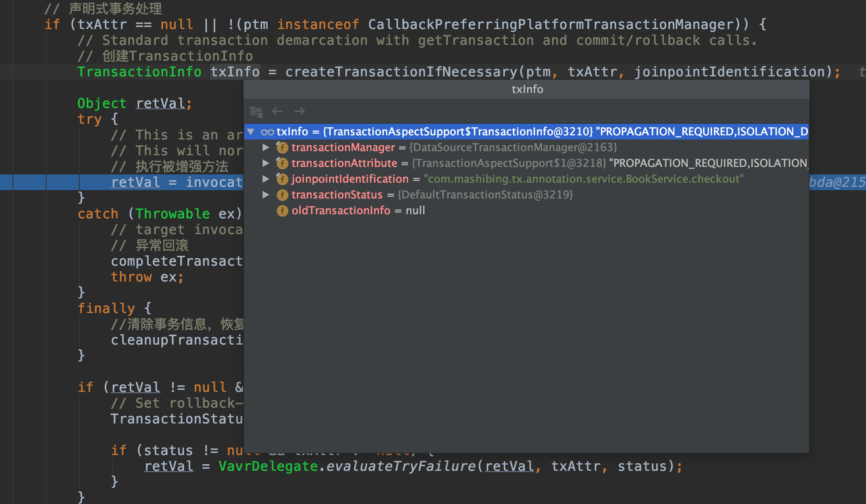Screen dimensions: 866x504
Task: Expand the transactionStatus node
Action: pos(266,195)
